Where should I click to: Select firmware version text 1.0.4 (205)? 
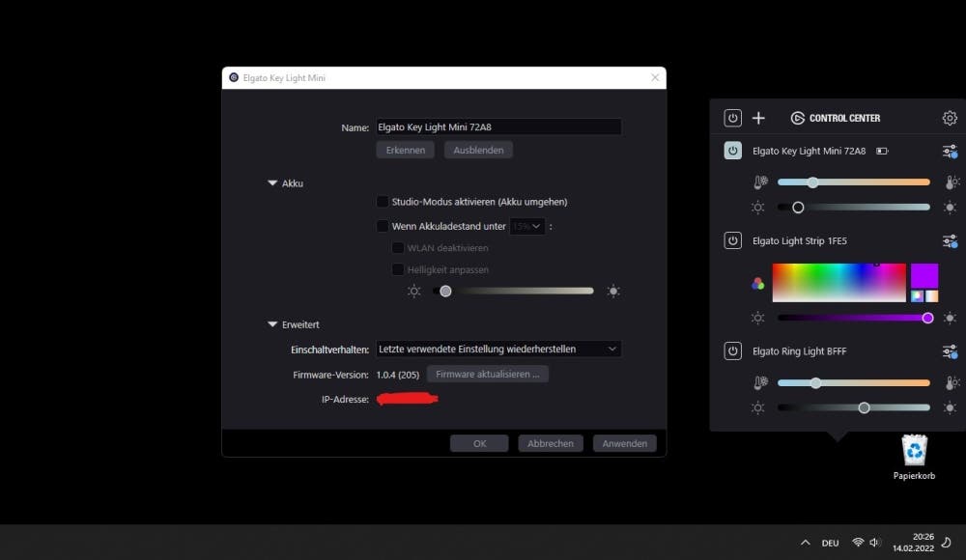398,375
